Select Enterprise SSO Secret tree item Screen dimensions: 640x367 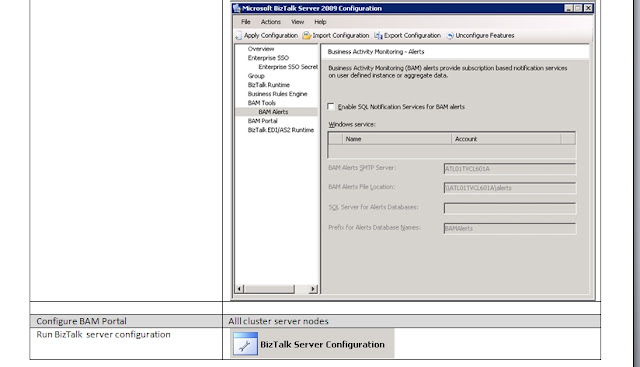tap(288, 67)
